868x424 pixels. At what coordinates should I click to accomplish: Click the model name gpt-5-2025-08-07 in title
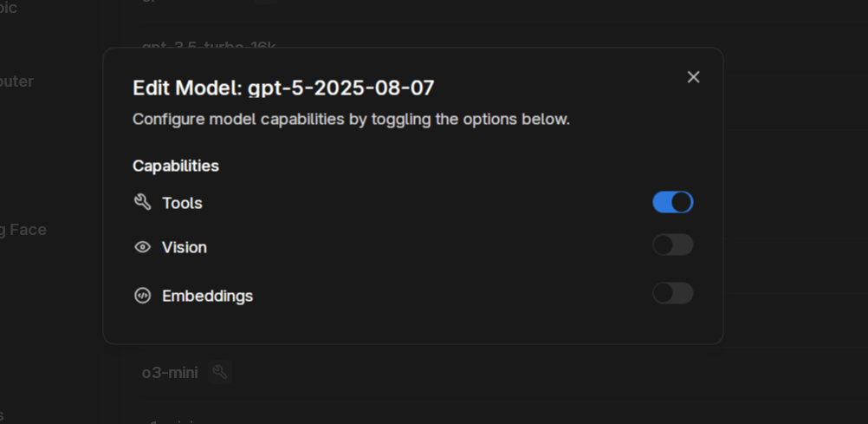[x=341, y=88]
